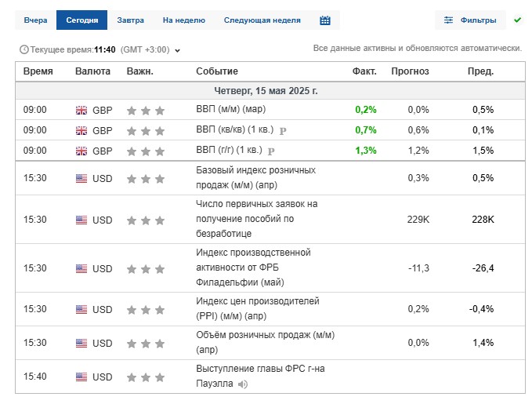Click the preliminary 'P' icon next to ВВП (кв/кв)
Image resolution: width=532 pixels, height=404 pixels.
coord(283,131)
